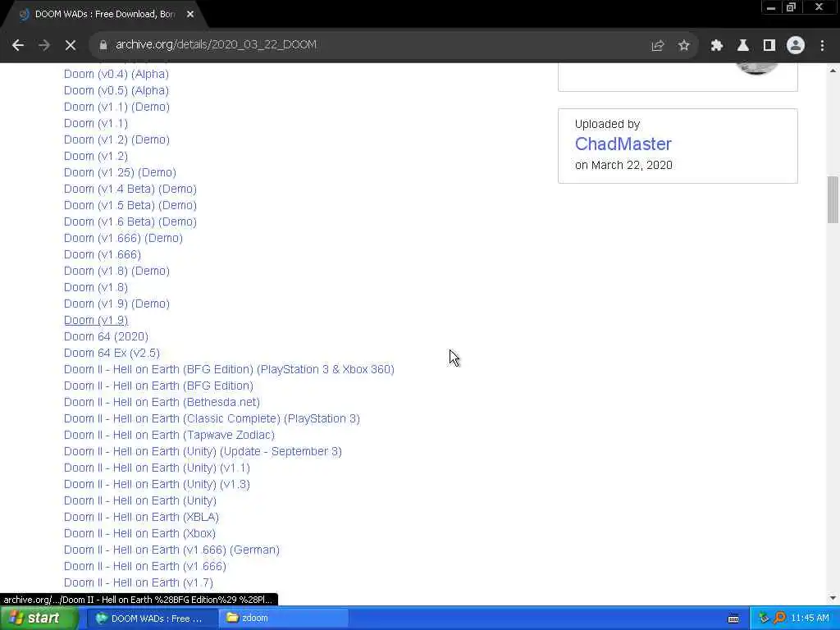
Task: Open Doom (v1.5 Beta) (Demo) link
Action: (130, 205)
